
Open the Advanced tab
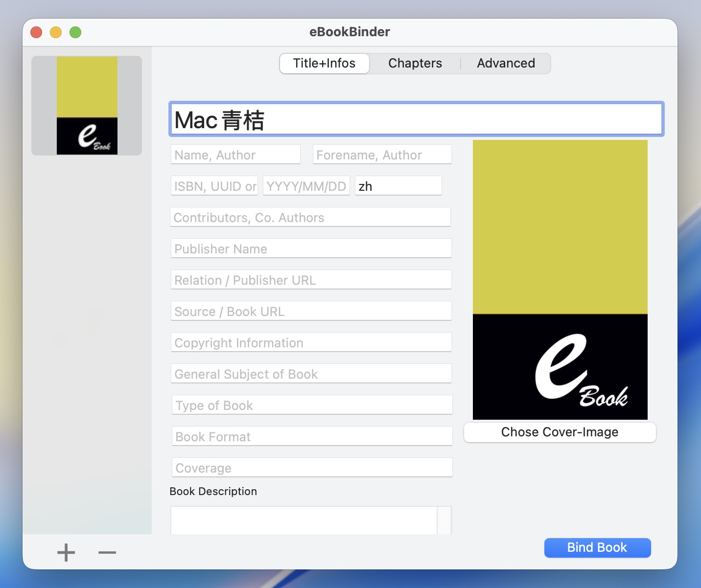(506, 64)
